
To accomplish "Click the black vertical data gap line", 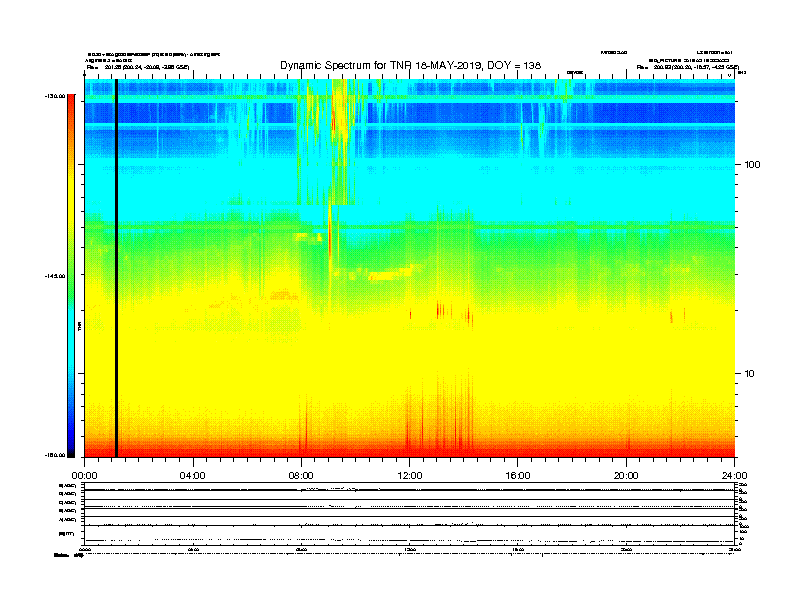I will (x=116, y=268).
